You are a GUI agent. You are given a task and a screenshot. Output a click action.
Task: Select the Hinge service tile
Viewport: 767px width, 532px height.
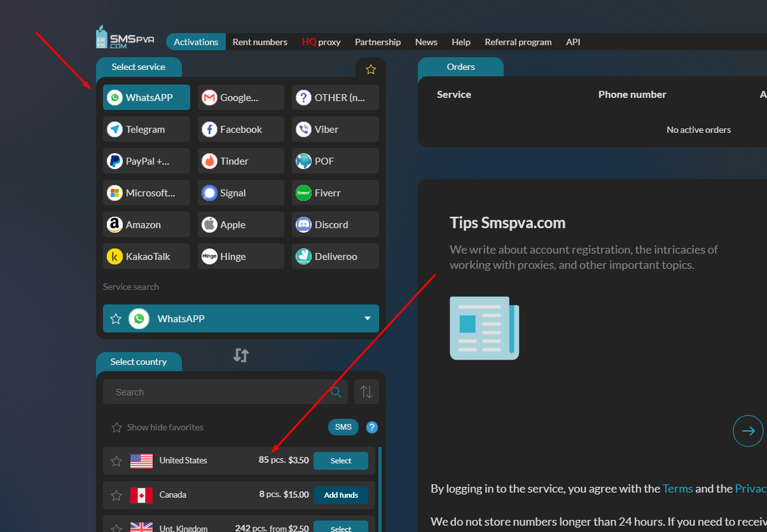point(240,256)
